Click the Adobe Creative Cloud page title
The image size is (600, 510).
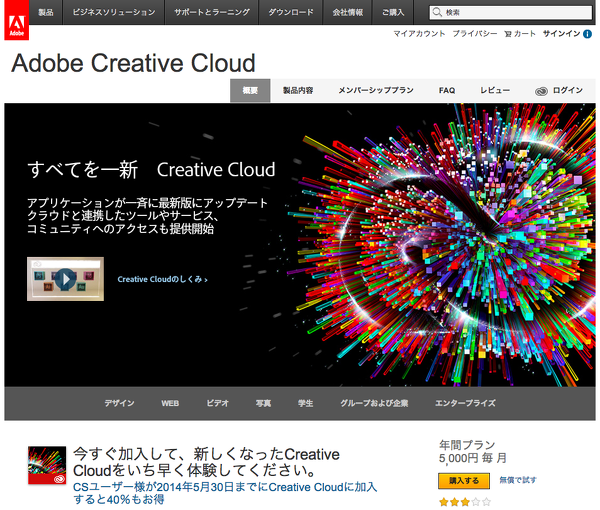point(134,63)
